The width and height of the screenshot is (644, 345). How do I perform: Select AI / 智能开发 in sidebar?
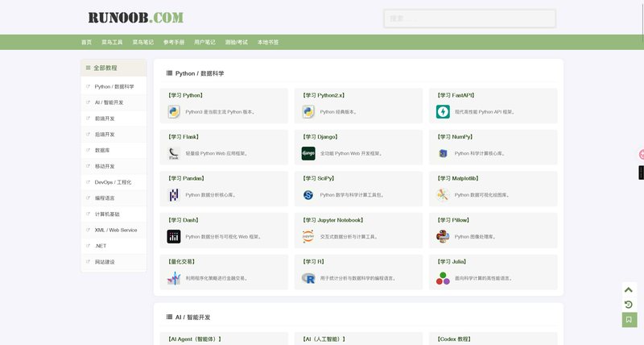pyautogui.click(x=114, y=102)
